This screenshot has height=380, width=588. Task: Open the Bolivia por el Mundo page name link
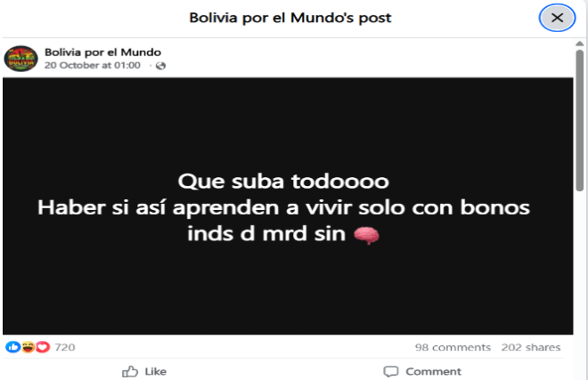[x=102, y=53]
